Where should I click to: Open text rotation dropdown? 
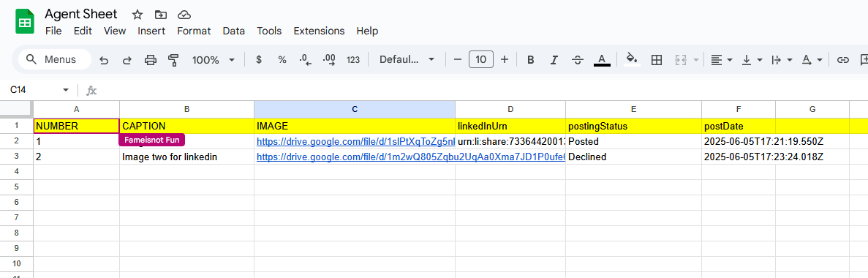(x=812, y=60)
